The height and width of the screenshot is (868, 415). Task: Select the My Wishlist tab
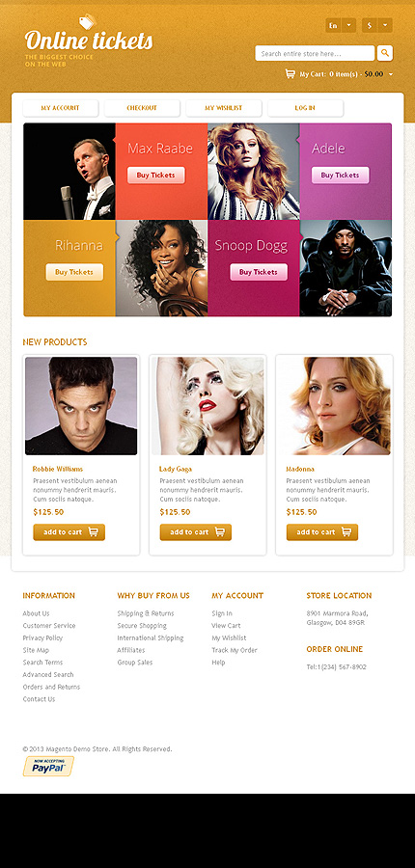[x=224, y=108]
